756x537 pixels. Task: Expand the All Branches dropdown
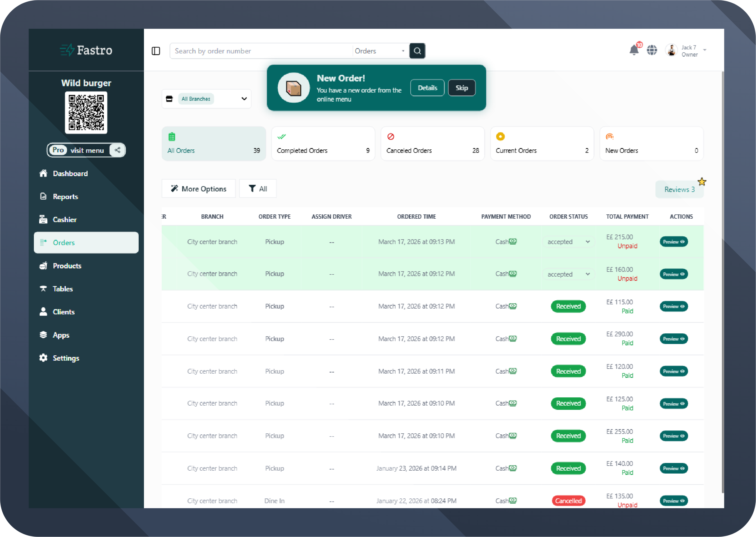(x=206, y=99)
